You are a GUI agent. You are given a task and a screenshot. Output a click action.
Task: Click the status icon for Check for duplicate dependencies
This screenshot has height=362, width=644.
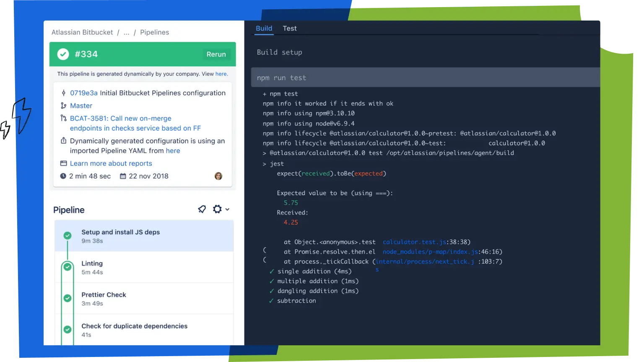[x=68, y=329]
